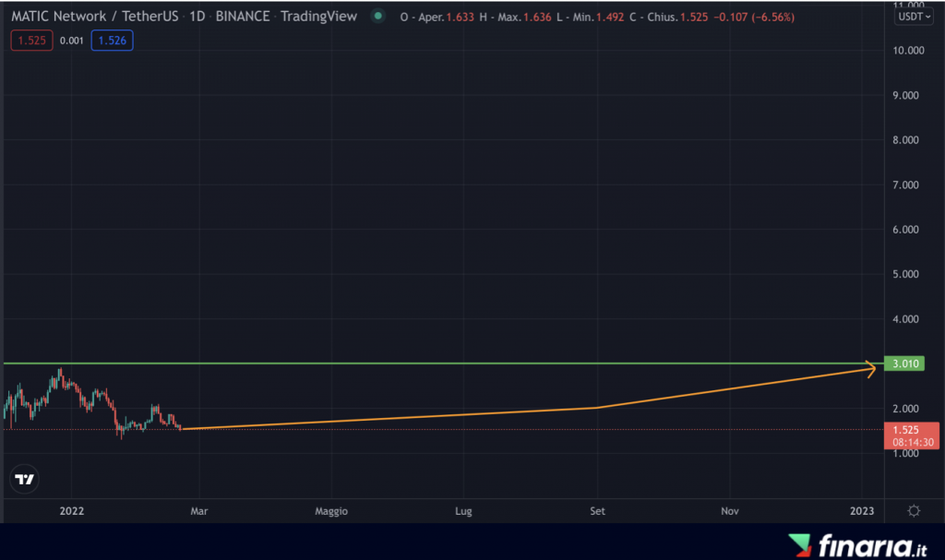The image size is (945, 560).
Task: Click the red 1.525 current price label
Action: (x=912, y=435)
